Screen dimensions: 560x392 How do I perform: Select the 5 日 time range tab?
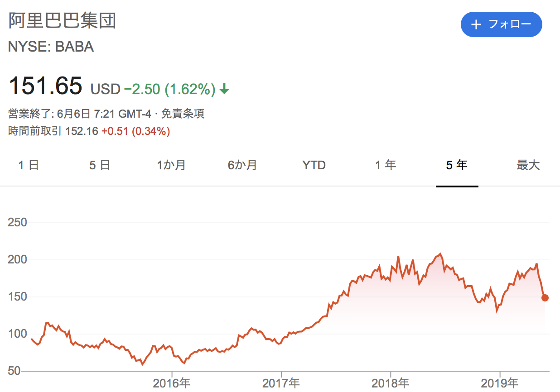(x=100, y=165)
